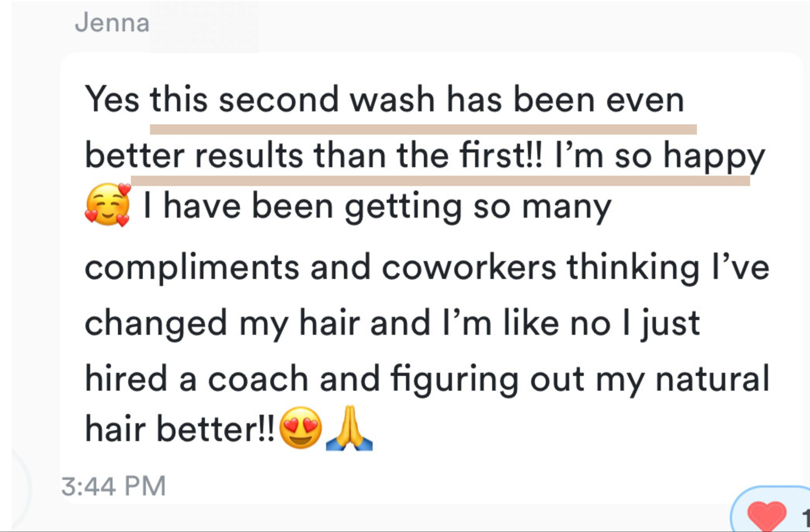810x532 pixels.
Task: Click the praying hands emoji
Action: tap(349, 428)
